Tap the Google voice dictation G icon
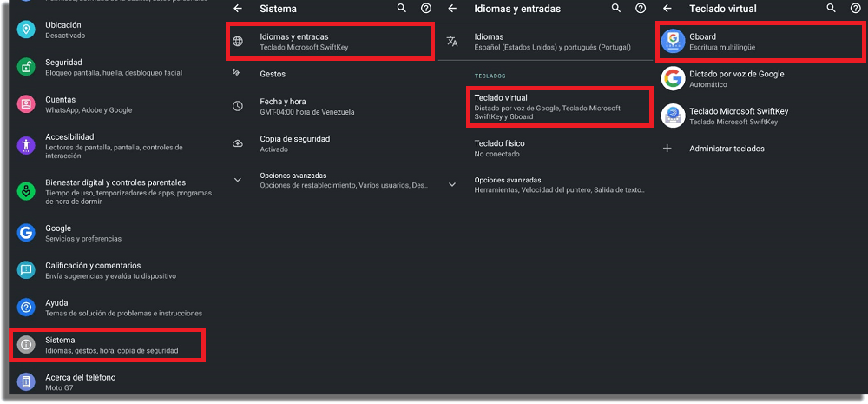868x404 pixels. [674, 79]
